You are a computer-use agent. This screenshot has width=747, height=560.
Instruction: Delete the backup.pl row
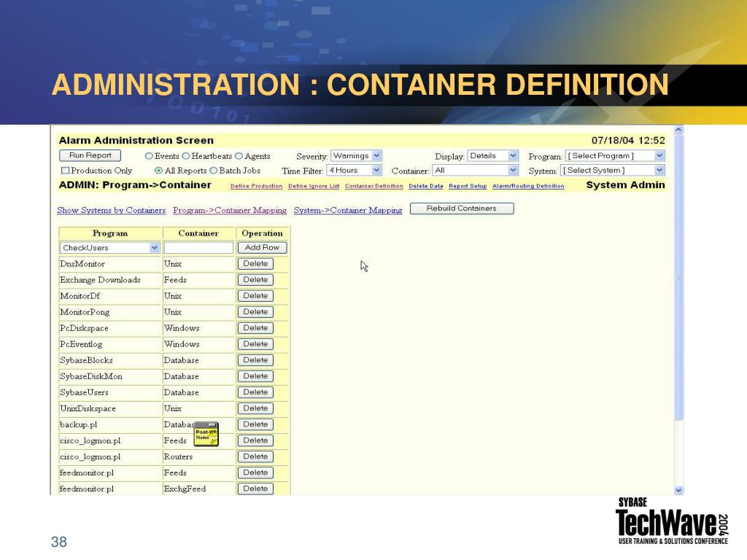(255, 424)
